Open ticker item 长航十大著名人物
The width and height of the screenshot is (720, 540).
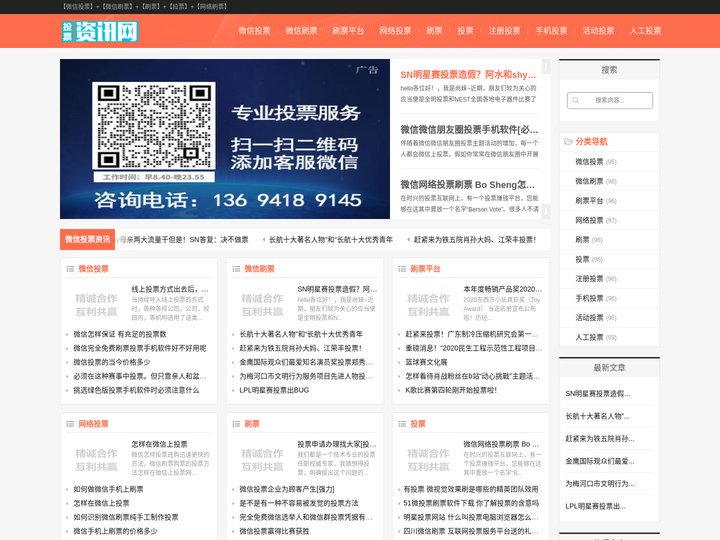(x=331, y=240)
